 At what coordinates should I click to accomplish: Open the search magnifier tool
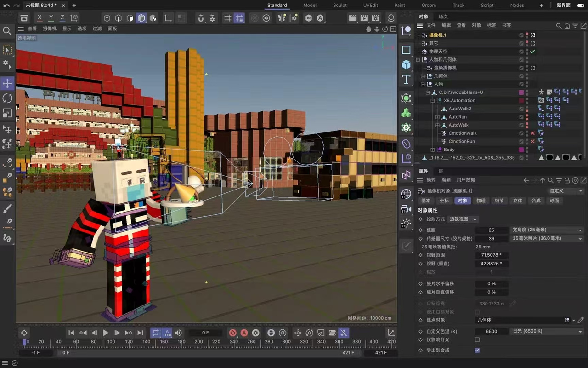7,31
